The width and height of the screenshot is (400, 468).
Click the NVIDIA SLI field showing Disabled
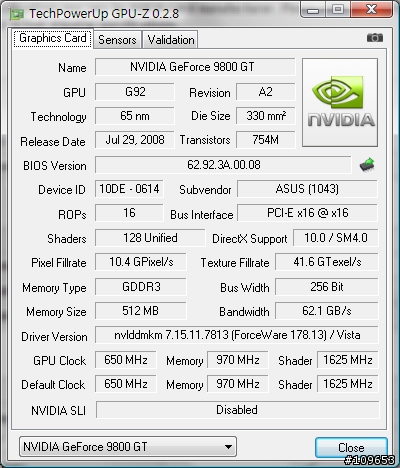tap(237, 410)
